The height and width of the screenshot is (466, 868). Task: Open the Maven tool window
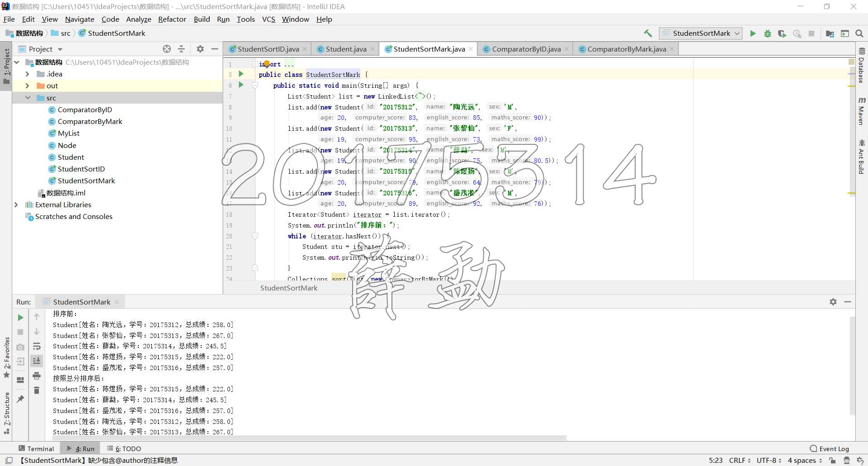click(x=862, y=112)
